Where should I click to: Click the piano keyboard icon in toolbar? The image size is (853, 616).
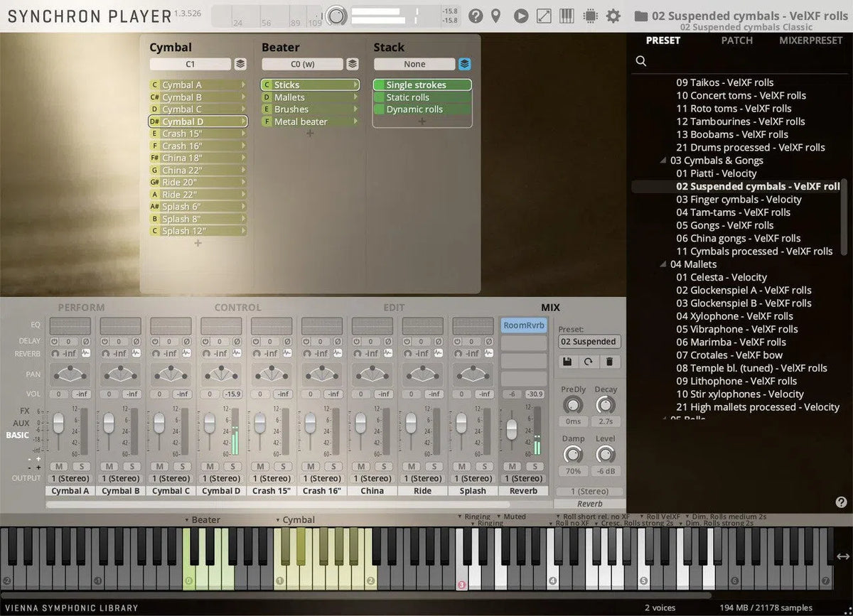tap(567, 16)
